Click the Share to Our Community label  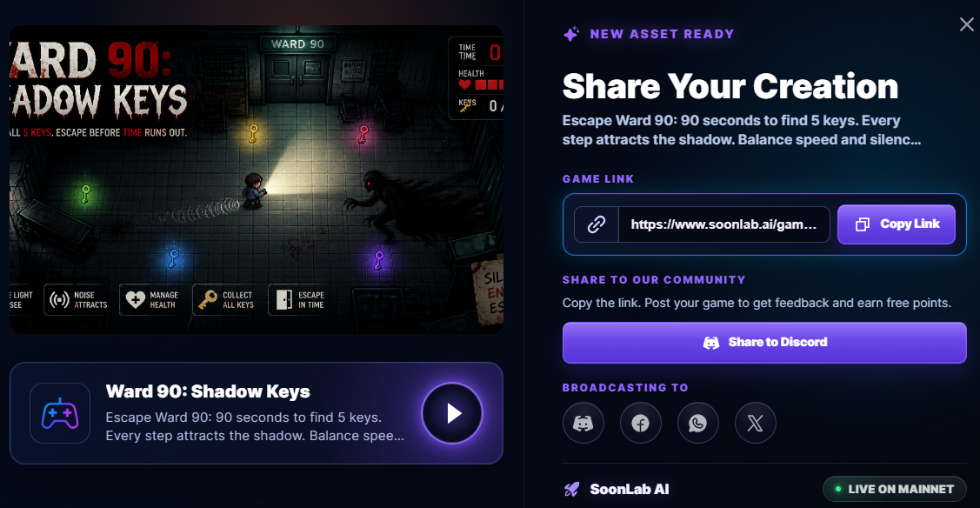click(654, 280)
